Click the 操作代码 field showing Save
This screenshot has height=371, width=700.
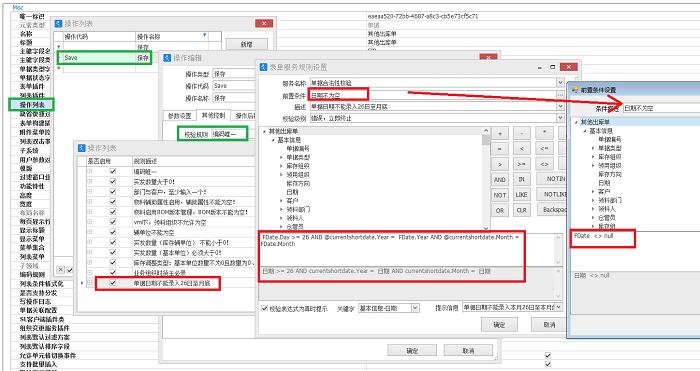[x=233, y=85]
